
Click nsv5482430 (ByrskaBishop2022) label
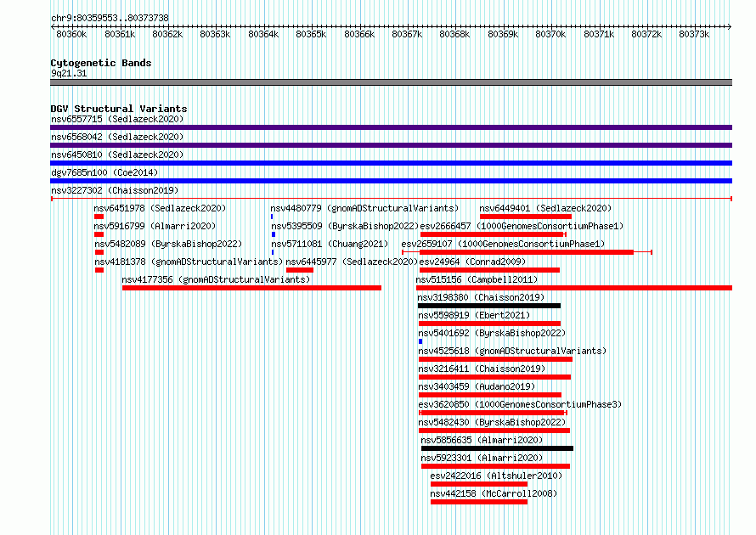click(x=492, y=422)
